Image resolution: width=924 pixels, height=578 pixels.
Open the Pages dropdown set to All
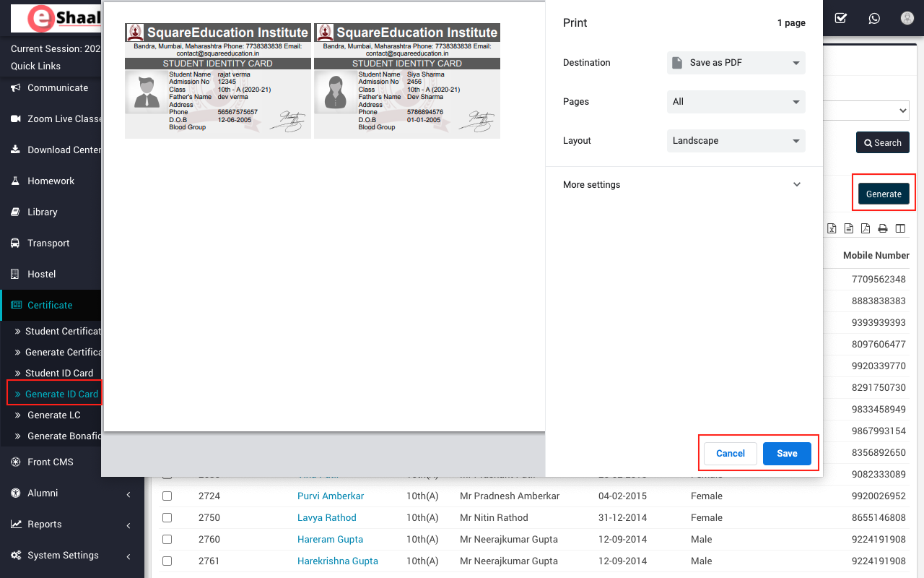coord(736,102)
